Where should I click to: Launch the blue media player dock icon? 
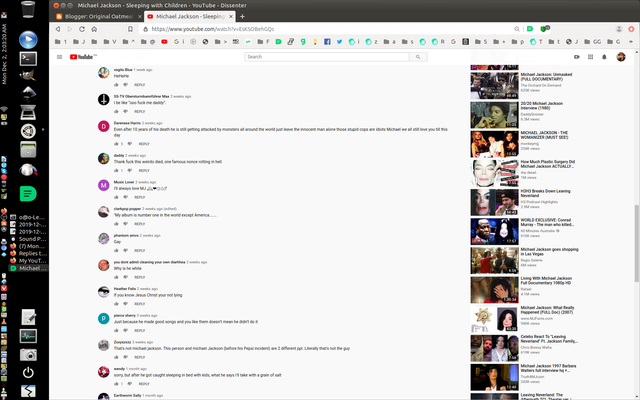[28, 40]
